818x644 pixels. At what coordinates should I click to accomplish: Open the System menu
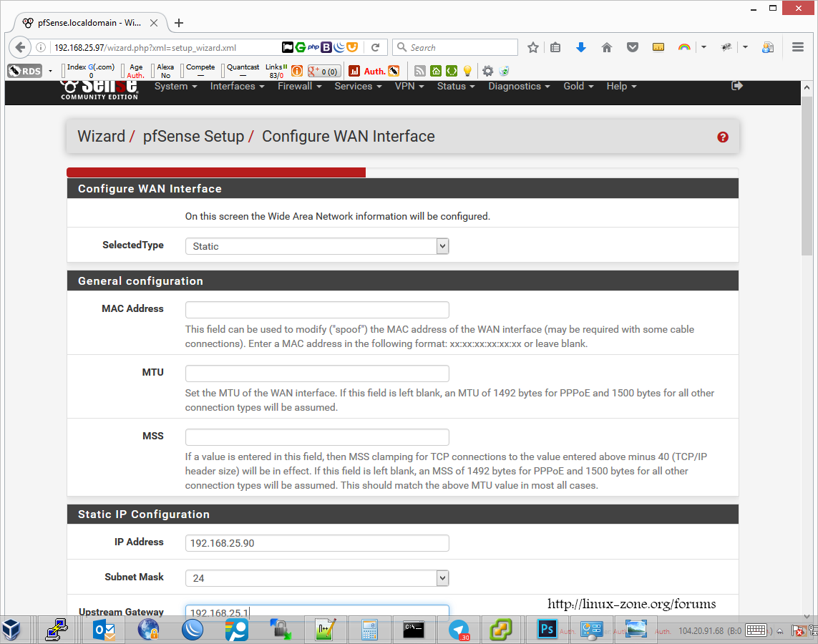[175, 87]
